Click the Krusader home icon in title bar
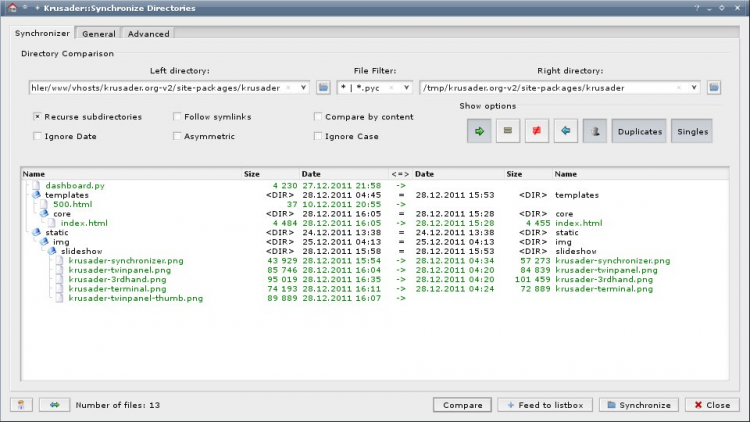The image size is (750, 422). coord(12,8)
